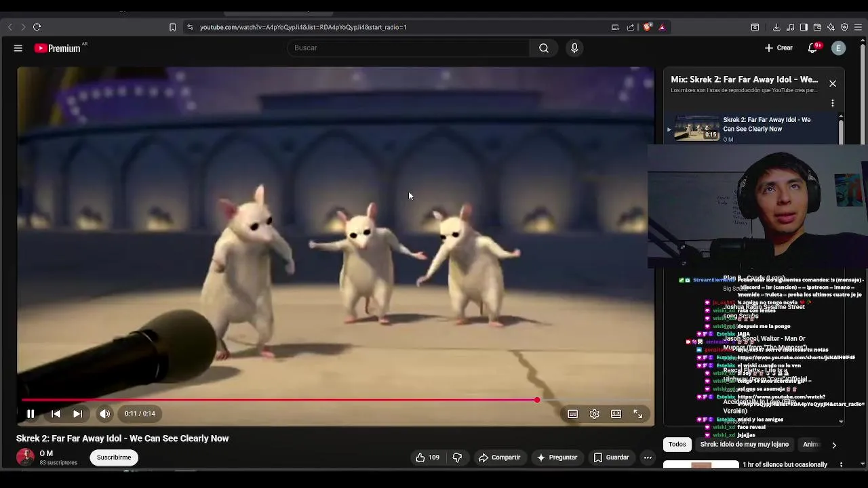Click the search magnifier button
The height and width of the screenshot is (488, 868).
[x=544, y=48]
